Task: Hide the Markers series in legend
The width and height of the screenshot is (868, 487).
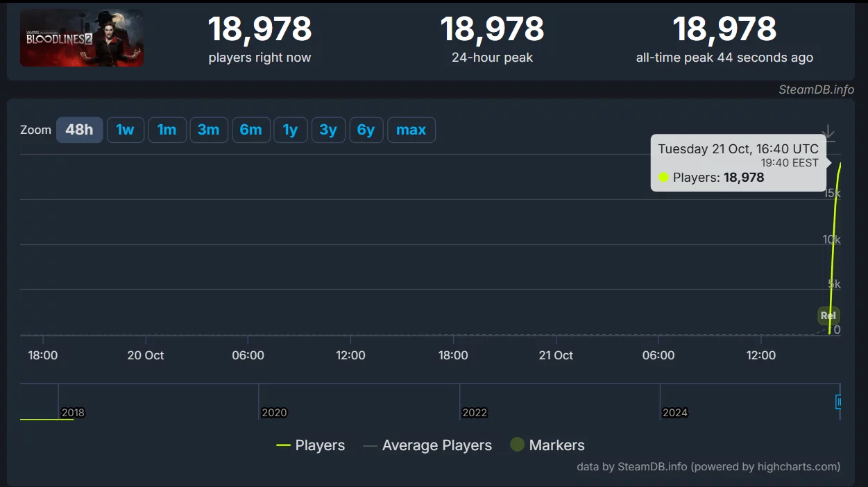Action: 547,445
